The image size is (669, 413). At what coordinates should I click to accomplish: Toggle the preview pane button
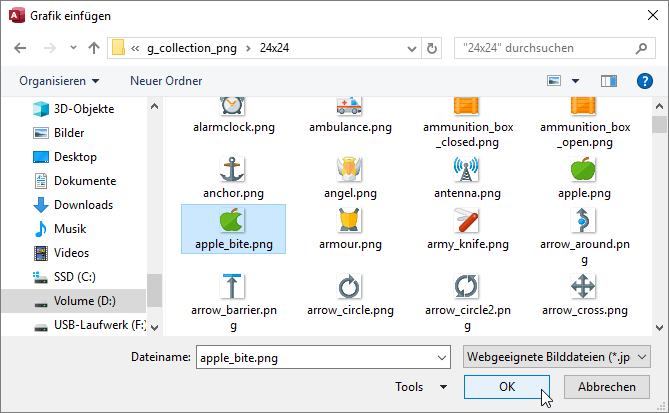[x=608, y=81]
